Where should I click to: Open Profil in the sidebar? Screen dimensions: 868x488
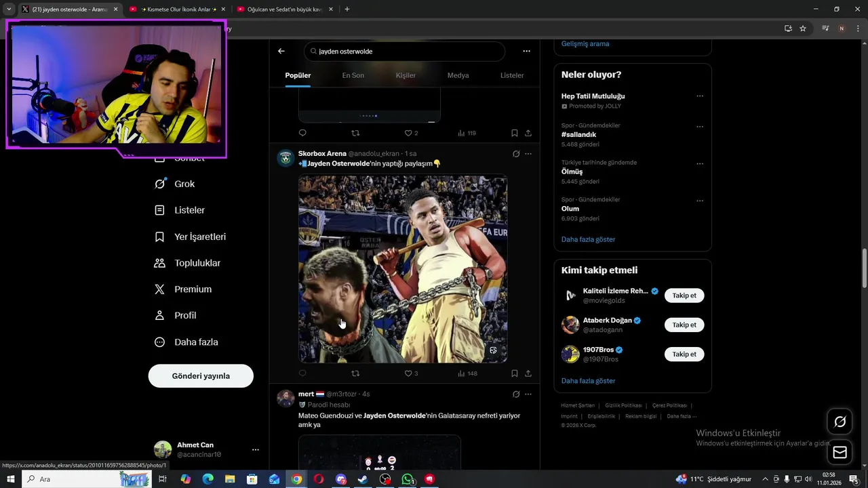(x=175, y=316)
